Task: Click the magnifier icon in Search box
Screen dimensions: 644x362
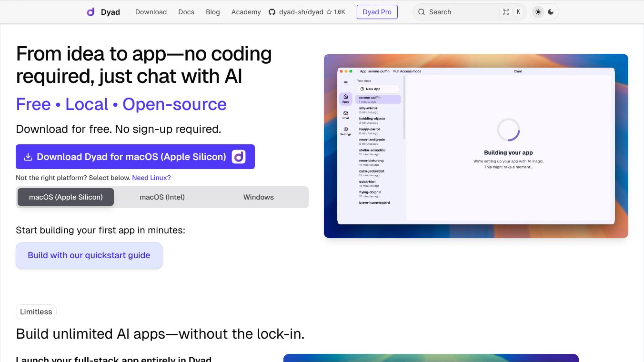Action: [422, 12]
